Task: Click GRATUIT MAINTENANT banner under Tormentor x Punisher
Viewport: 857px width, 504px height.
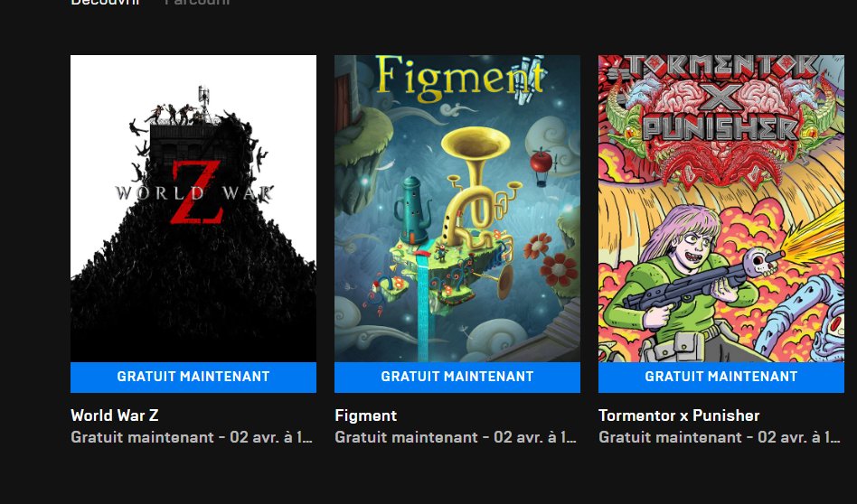Action: pos(721,377)
